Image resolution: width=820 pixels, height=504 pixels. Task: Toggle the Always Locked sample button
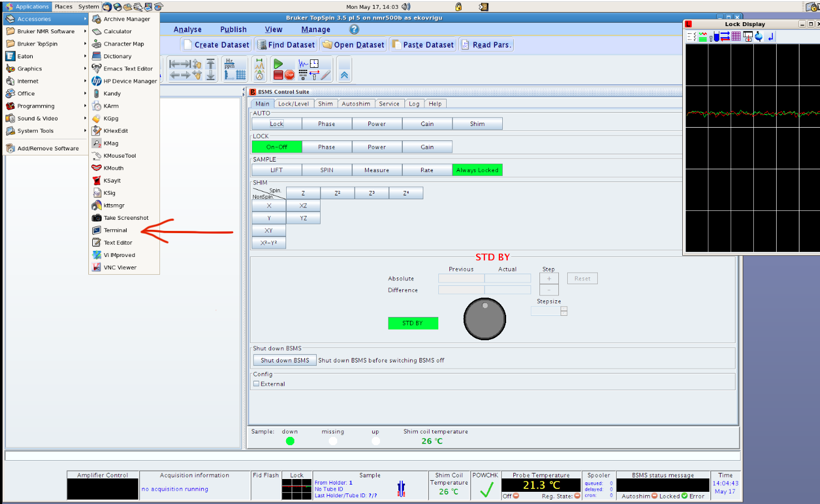click(x=477, y=170)
